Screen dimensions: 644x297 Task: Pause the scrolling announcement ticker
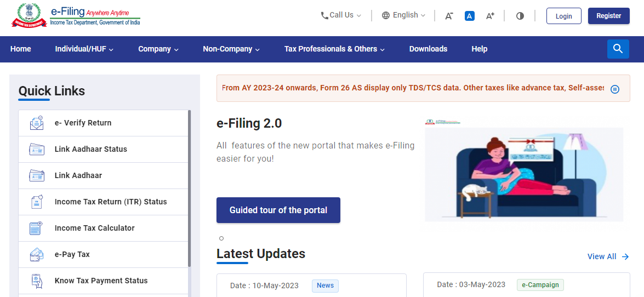point(615,89)
